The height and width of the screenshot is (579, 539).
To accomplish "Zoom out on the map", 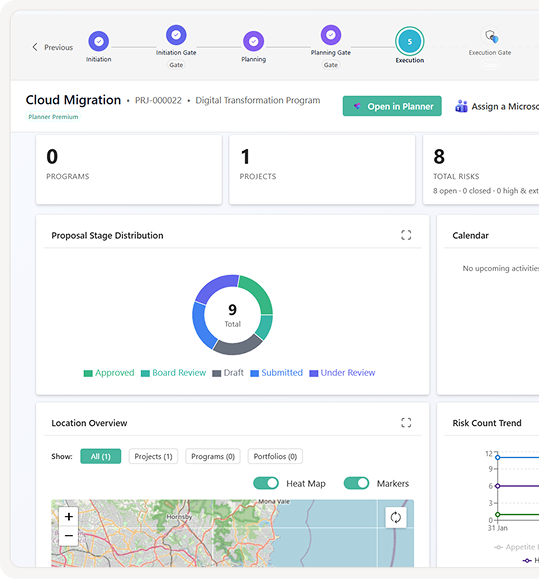I will tap(69, 535).
